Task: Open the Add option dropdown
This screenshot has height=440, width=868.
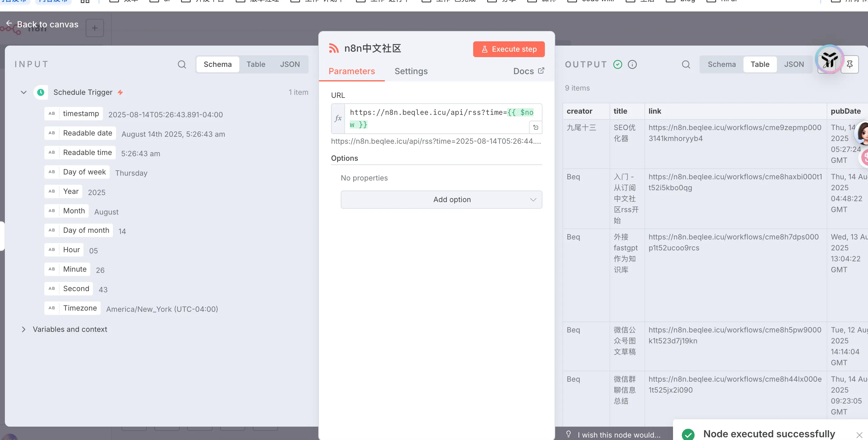Action: (x=441, y=200)
